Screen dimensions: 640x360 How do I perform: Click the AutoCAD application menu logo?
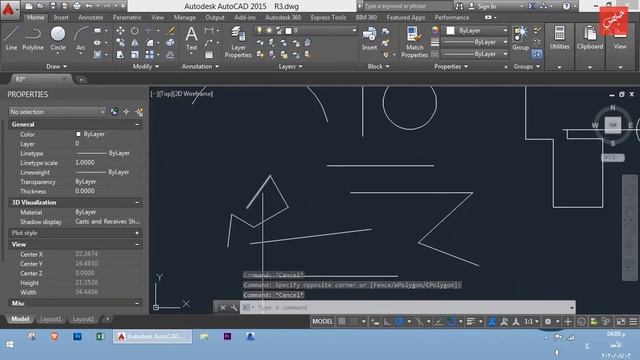(9, 9)
